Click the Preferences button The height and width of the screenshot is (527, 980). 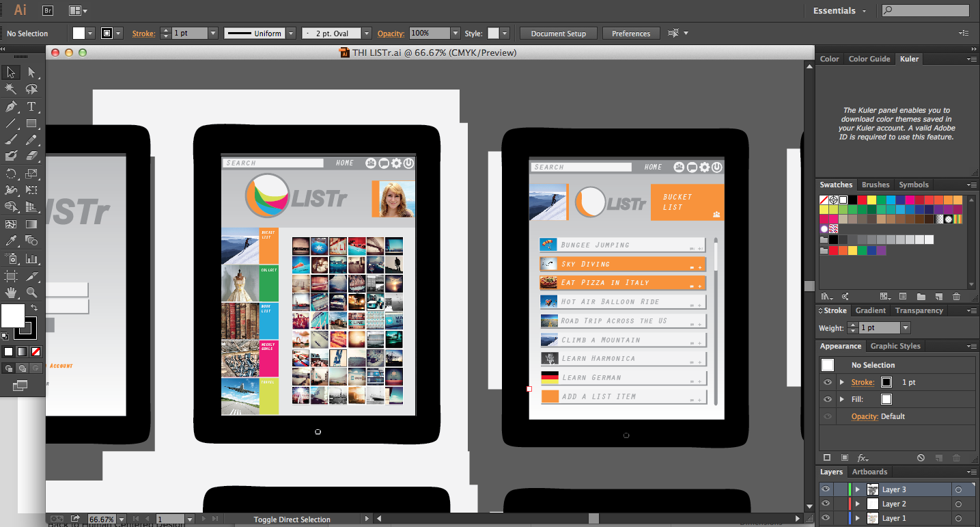point(631,33)
